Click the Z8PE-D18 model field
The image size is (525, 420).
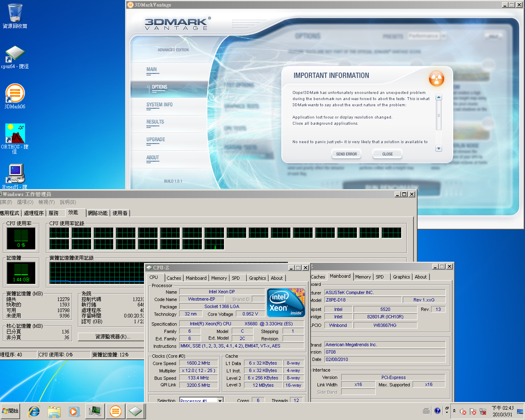tap(363, 300)
